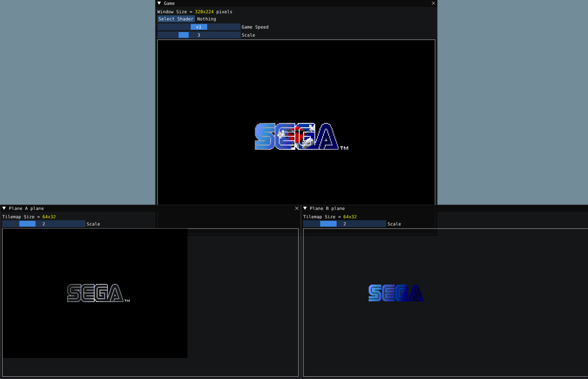Close the Plane A plane window
Screen dimensions: 588x379
297,208
